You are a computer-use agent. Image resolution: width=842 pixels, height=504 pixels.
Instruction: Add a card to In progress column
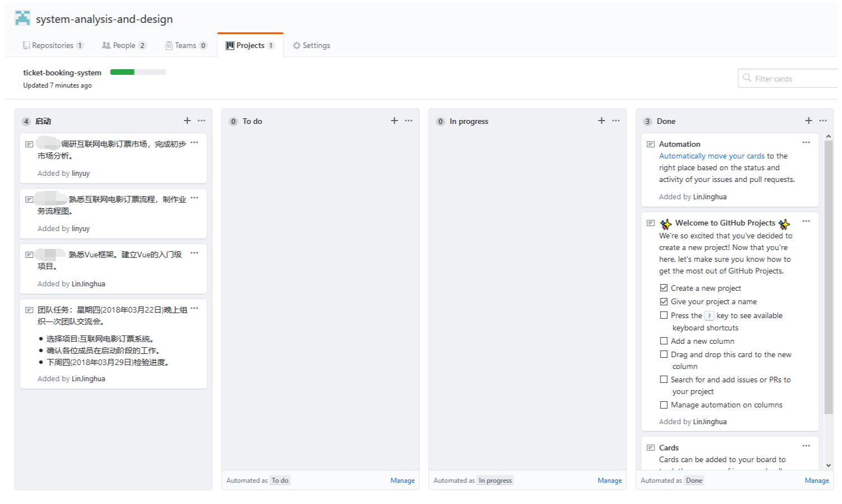click(x=601, y=121)
